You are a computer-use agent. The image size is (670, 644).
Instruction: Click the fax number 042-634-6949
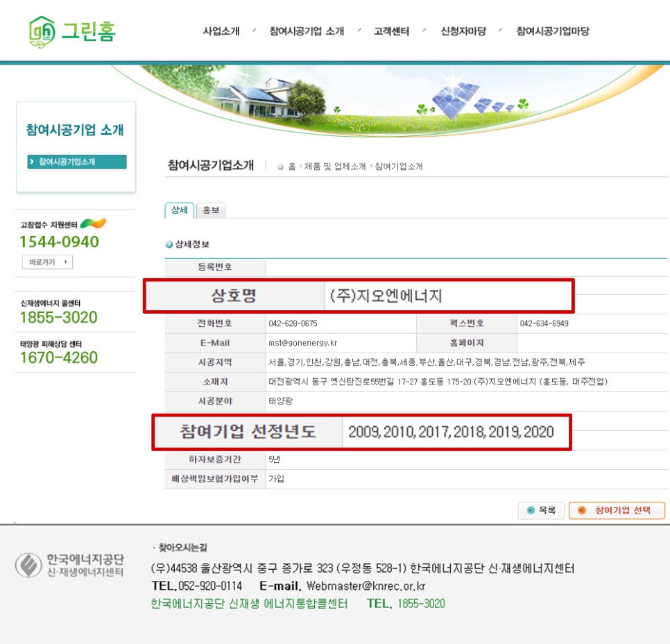544,323
